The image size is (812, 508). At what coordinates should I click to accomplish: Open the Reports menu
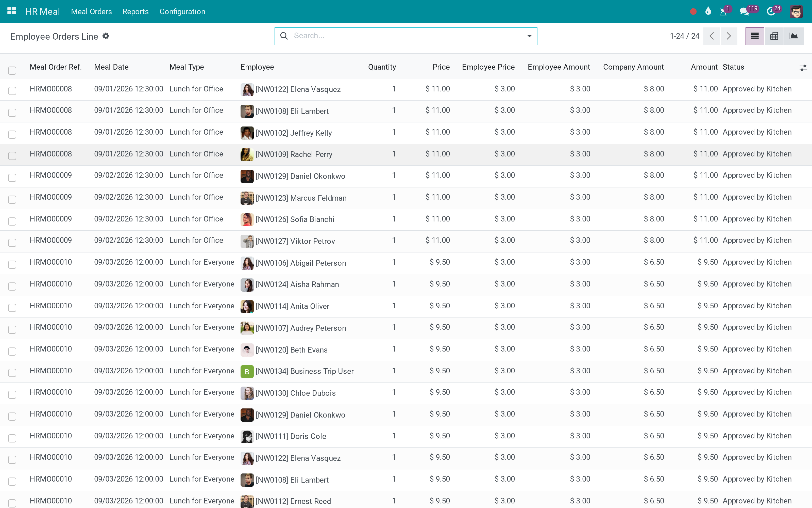(136, 11)
